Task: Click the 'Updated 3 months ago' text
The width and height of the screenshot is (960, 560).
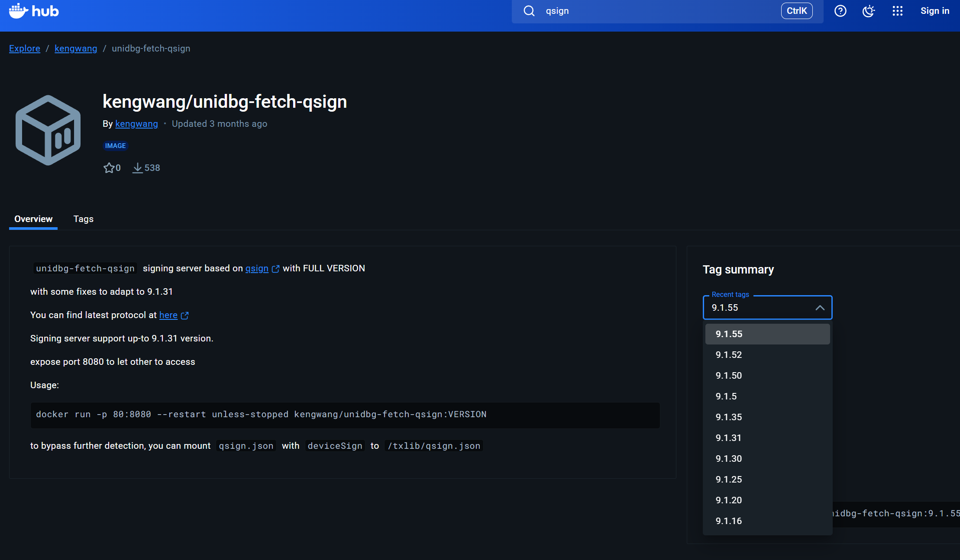Action: coord(220,124)
